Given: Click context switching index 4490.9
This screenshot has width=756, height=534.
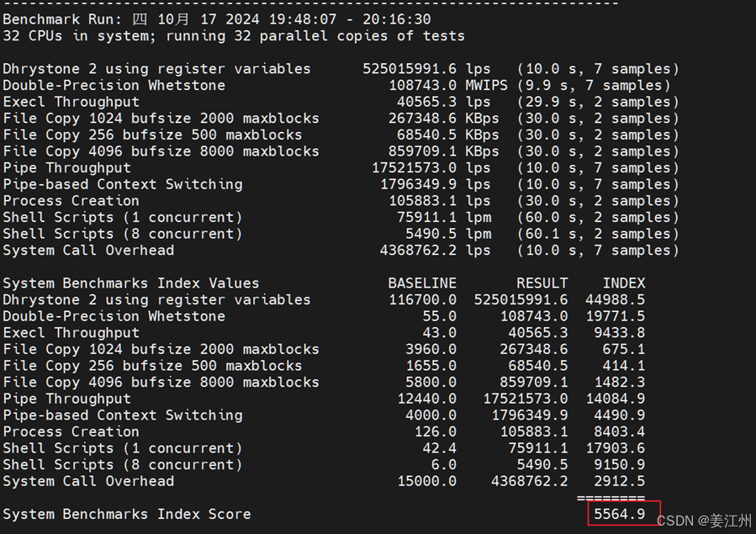Looking at the screenshot, I should pos(620,415).
